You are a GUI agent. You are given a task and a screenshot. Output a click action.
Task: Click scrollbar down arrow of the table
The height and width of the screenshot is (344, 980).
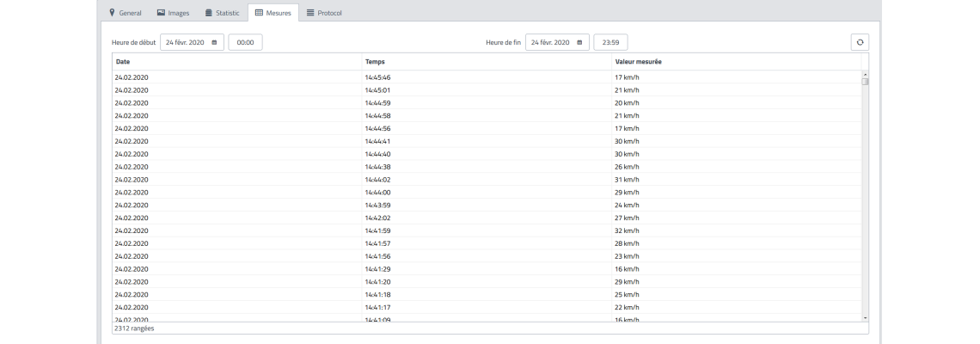[865, 317]
